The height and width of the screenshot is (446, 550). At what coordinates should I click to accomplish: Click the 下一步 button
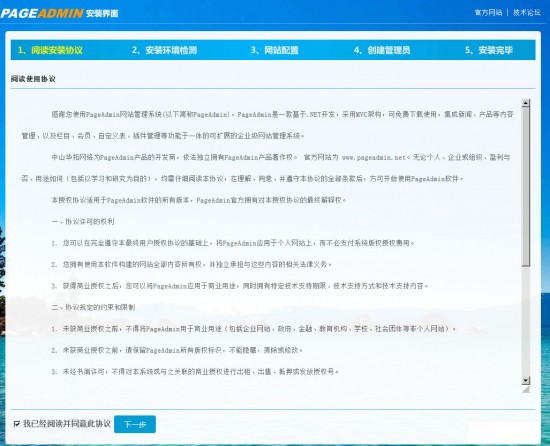click(x=135, y=424)
